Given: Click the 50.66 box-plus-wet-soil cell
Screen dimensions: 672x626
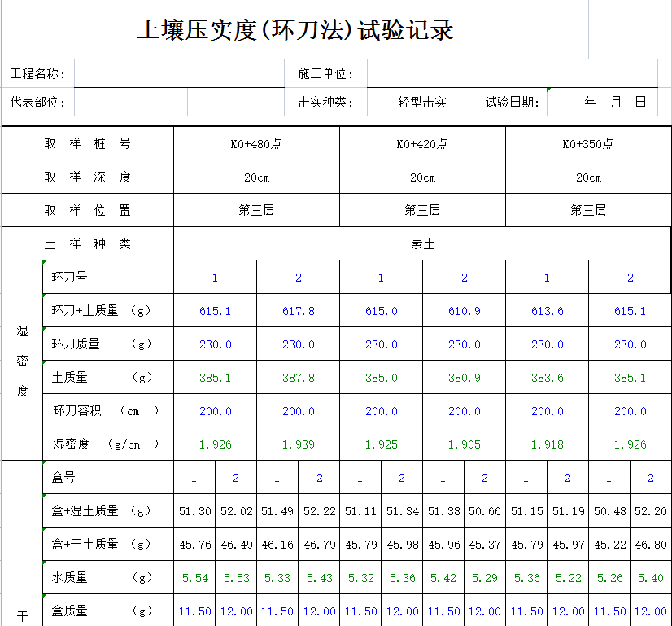Looking at the screenshot, I should tap(485, 511).
